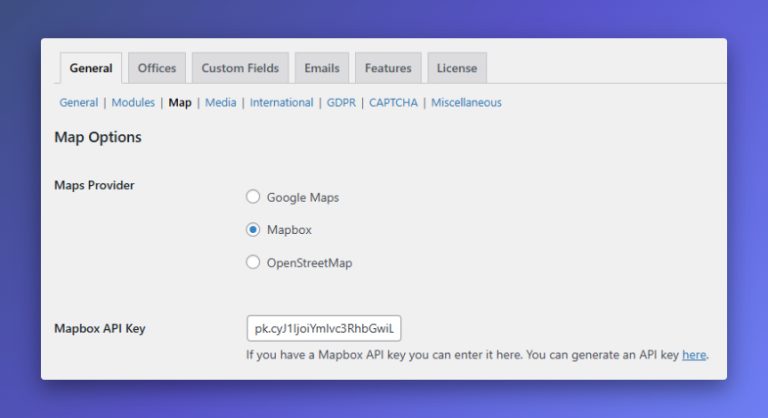Viewport: 768px width, 418px height.
Task: Open the International sub-section link
Action: (x=282, y=102)
